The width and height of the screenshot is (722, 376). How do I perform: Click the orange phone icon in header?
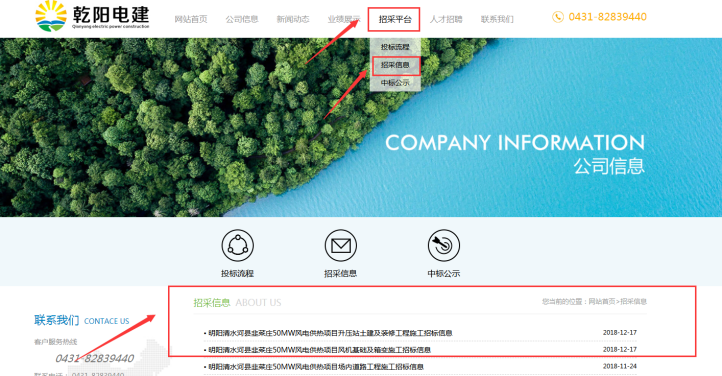point(558,17)
